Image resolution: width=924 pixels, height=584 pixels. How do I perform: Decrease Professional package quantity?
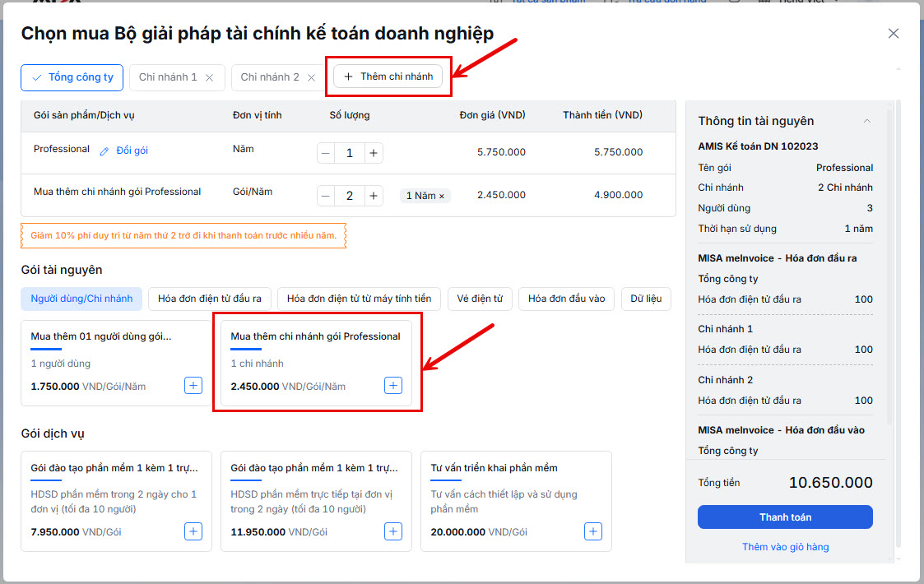325,153
